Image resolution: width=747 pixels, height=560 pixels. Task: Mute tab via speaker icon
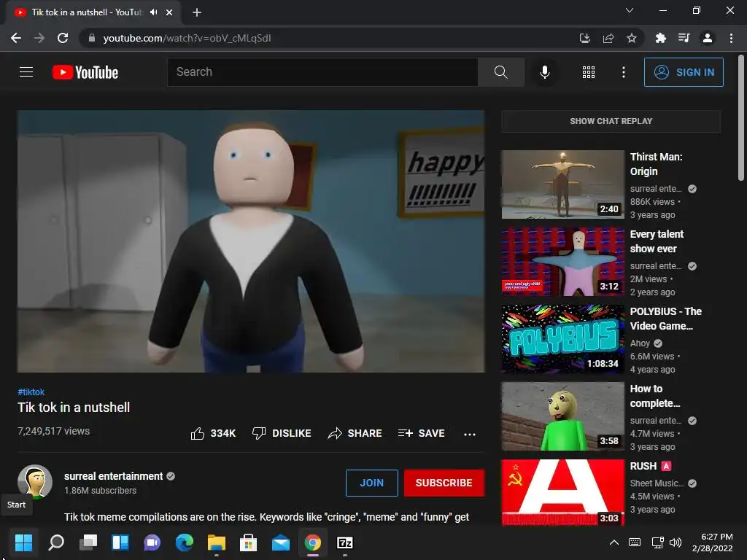(x=153, y=12)
